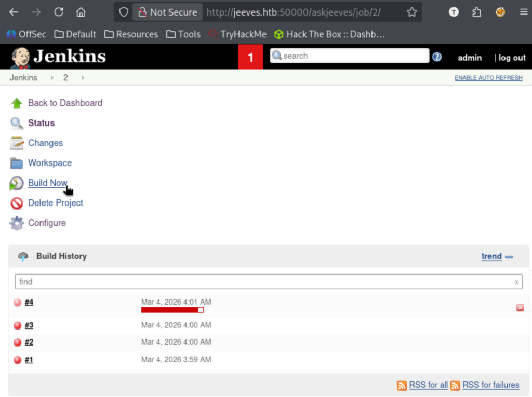Focus the build history find field
The height and width of the screenshot is (397, 532).
(265, 282)
